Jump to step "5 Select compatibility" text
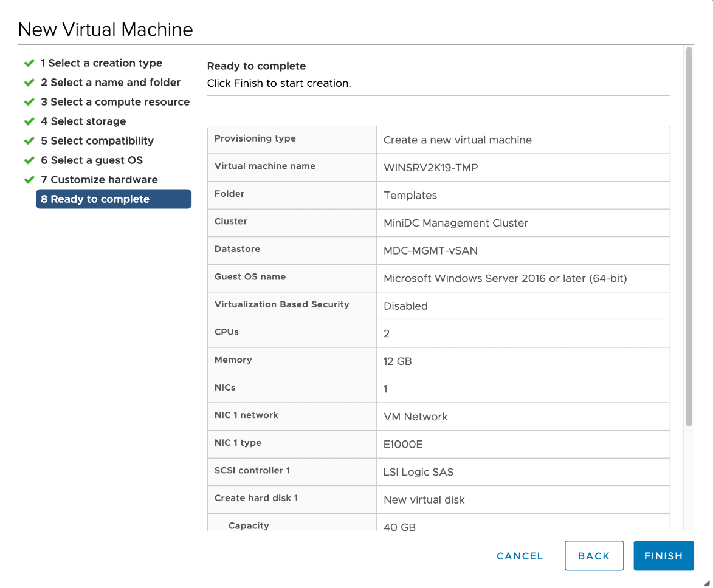 [97, 141]
